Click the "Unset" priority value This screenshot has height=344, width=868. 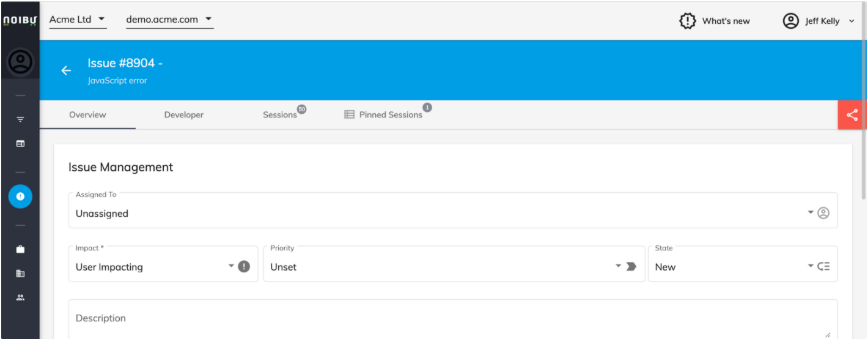click(x=284, y=267)
